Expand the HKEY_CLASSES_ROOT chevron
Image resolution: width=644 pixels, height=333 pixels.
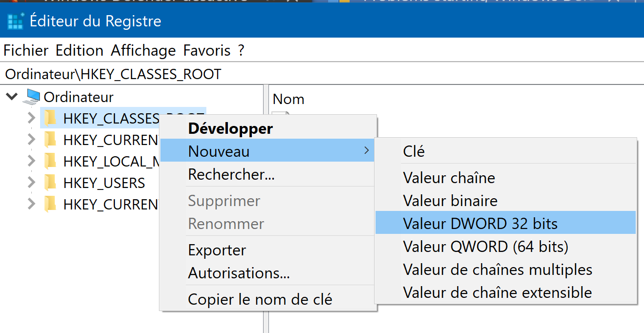[x=31, y=118]
